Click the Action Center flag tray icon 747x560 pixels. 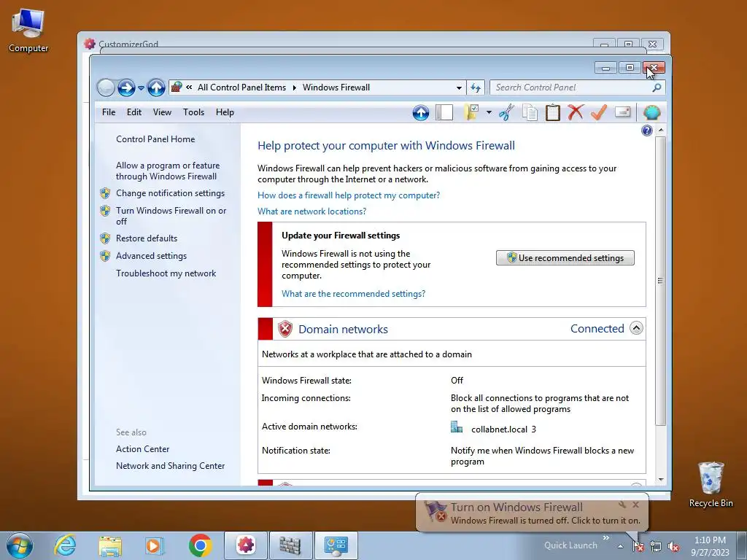(638, 546)
